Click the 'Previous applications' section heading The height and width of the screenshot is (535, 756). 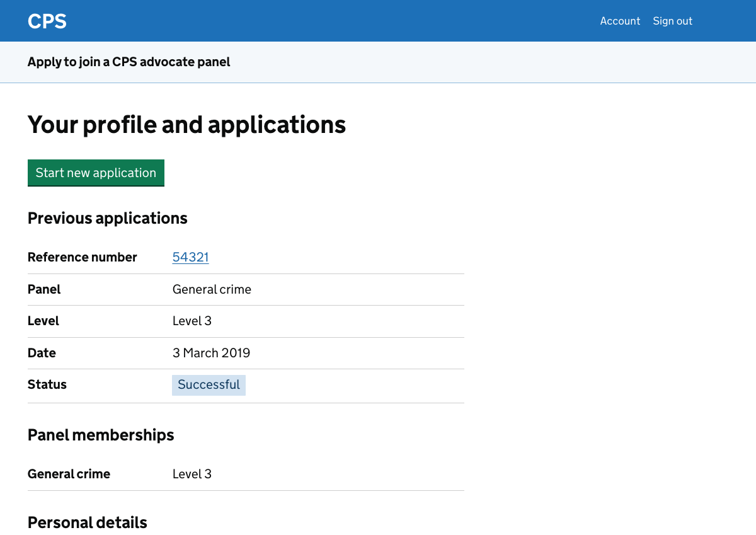tap(107, 218)
